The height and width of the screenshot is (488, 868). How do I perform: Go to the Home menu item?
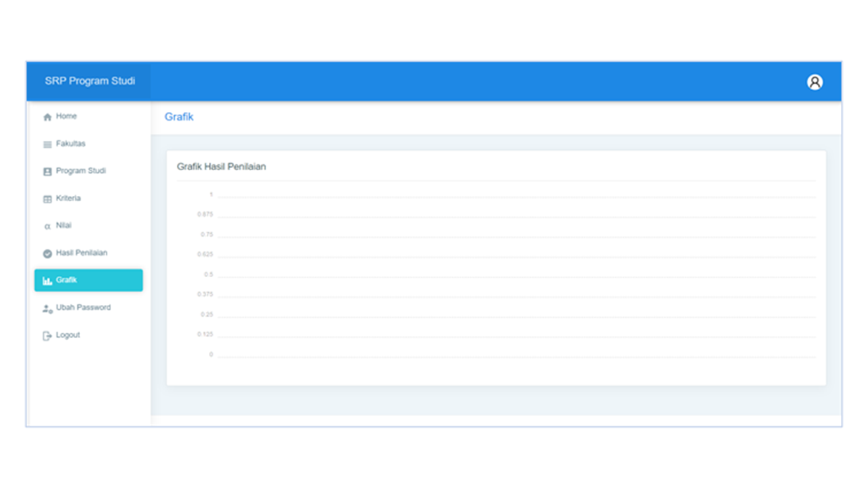[66, 117]
